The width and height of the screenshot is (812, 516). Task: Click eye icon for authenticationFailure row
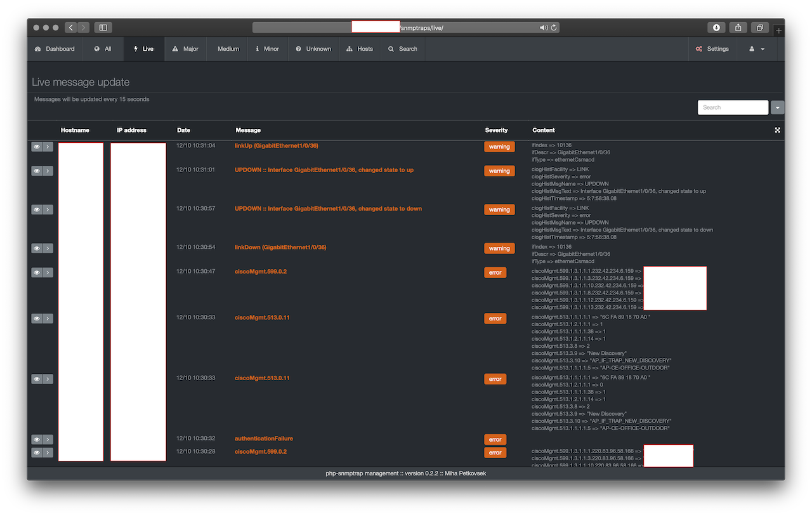(x=37, y=439)
